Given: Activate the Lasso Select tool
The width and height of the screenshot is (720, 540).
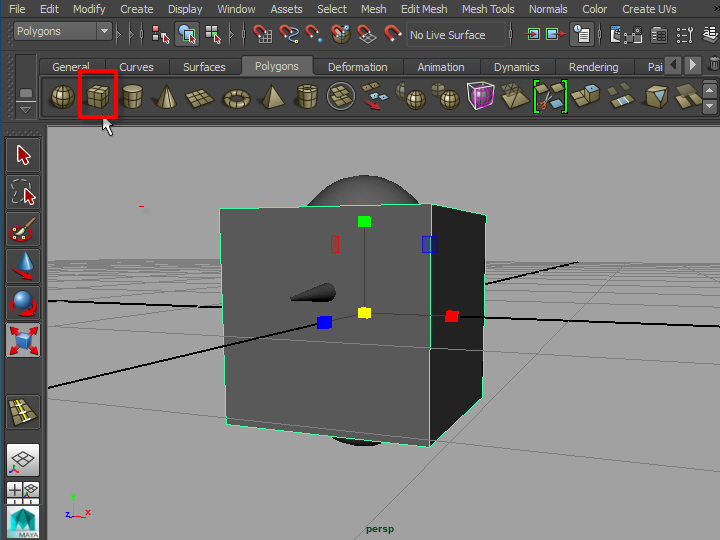Looking at the screenshot, I should (23, 192).
